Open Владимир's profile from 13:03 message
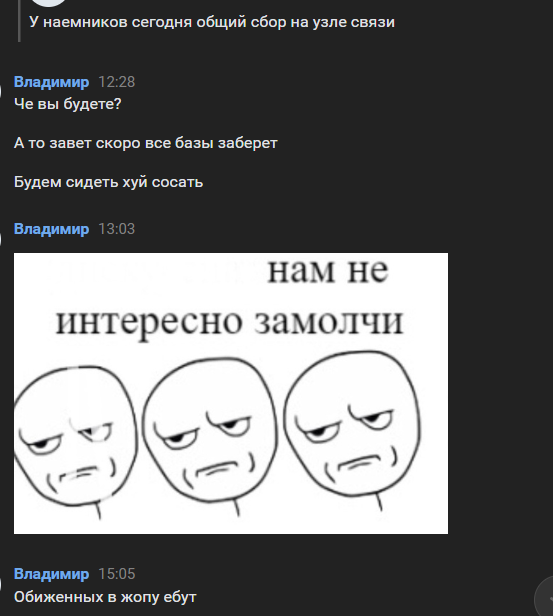This screenshot has height=616, width=553. pyautogui.click(x=51, y=229)
